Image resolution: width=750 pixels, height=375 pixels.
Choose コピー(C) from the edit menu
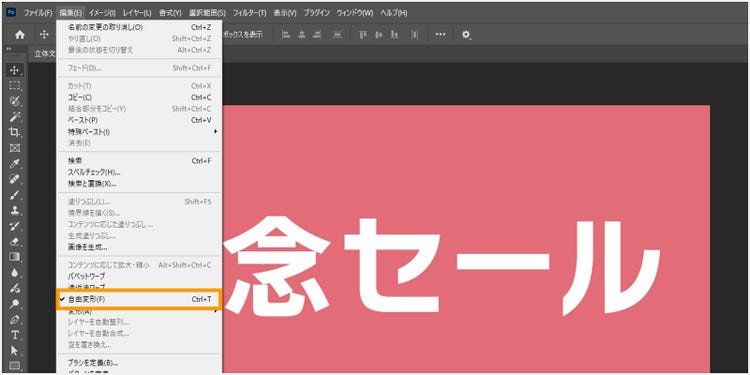point(139,97)
